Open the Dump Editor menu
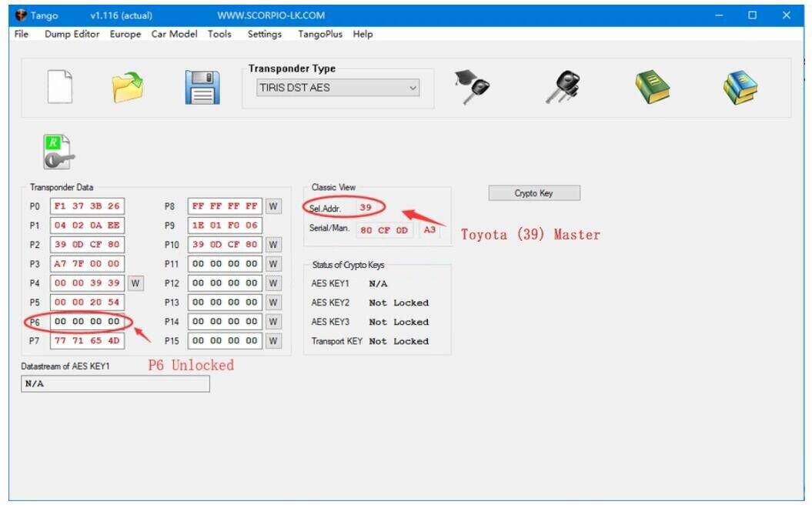Viewport: 812px width, 508px height. 72,34
